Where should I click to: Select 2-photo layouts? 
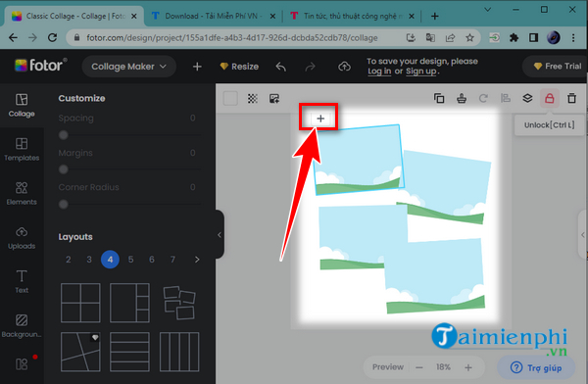(69, 260)
